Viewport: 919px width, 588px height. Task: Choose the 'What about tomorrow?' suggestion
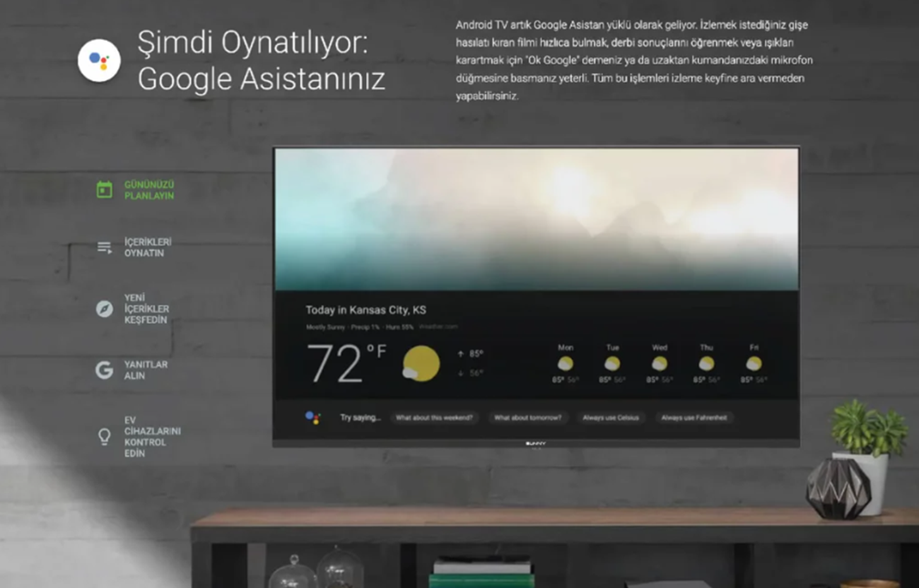[527, 418]
